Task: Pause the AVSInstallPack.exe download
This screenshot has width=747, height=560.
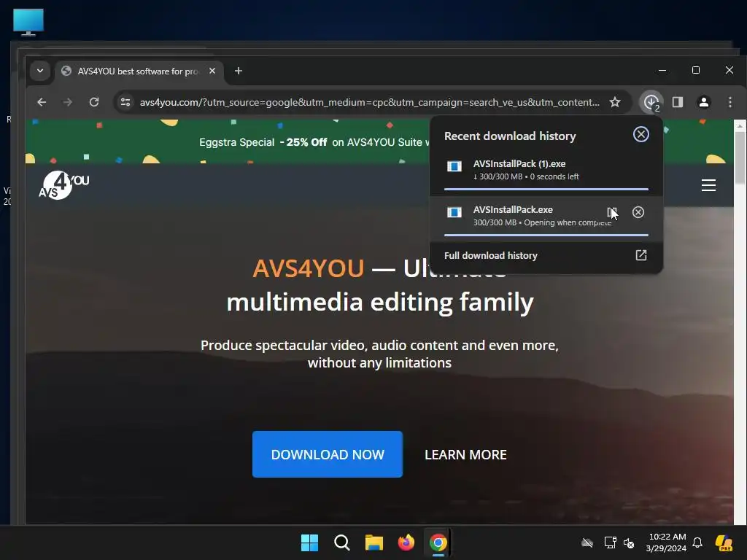Action: click(612, 212)
